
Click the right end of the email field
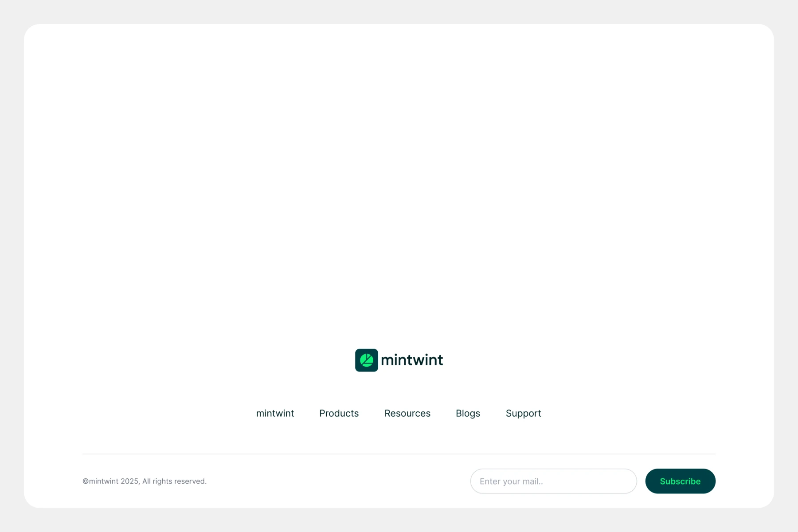(x=625, y=481)
